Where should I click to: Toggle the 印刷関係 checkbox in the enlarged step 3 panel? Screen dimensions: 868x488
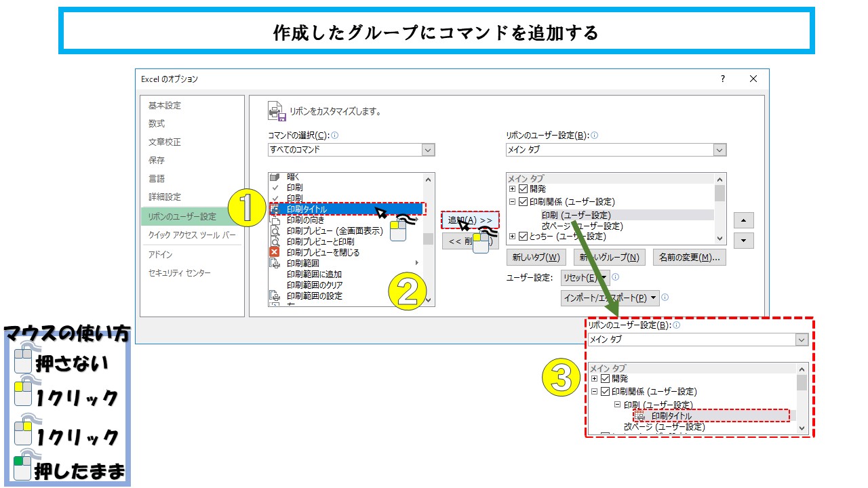[x=606, y=391]
